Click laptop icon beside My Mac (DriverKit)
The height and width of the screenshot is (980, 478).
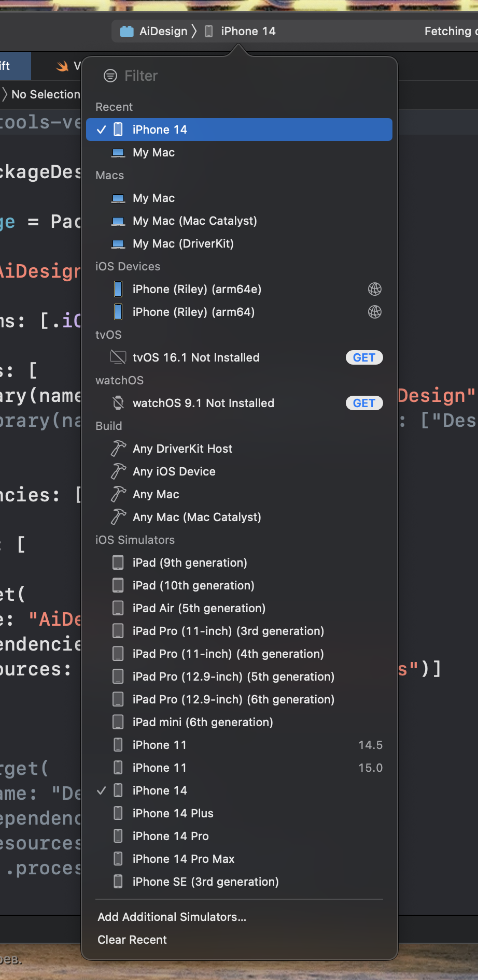pyautogui.click(x=118, y=243)
